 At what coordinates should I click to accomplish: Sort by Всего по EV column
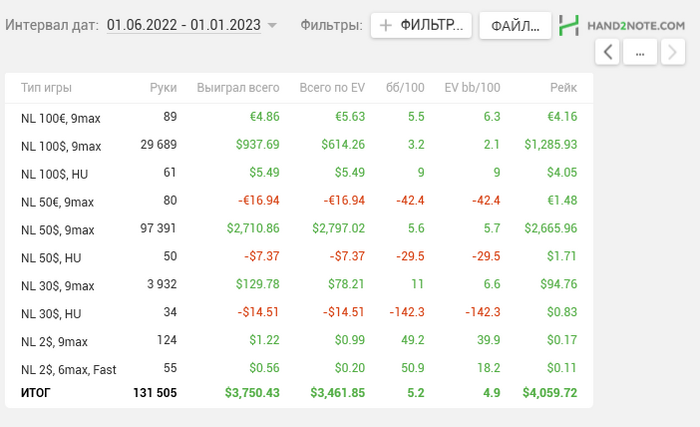coord(332,88)
